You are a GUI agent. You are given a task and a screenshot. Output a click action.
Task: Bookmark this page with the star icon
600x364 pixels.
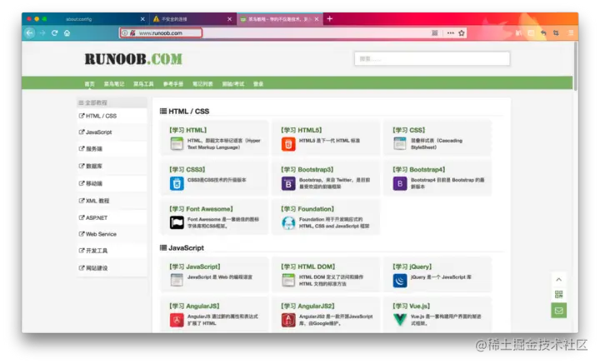click(x=462, y=32)
